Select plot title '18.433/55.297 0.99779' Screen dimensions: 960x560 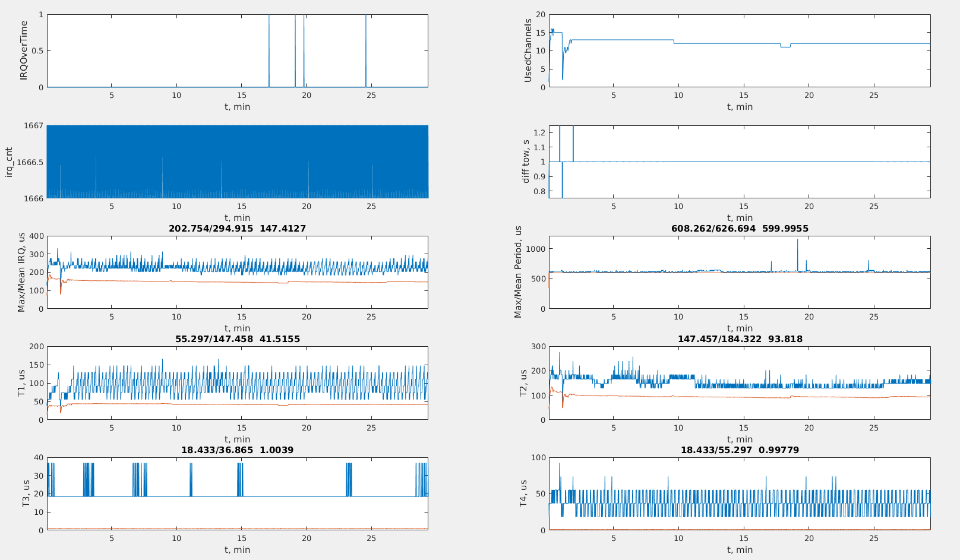pyautogui.click(x=740, y=450)
